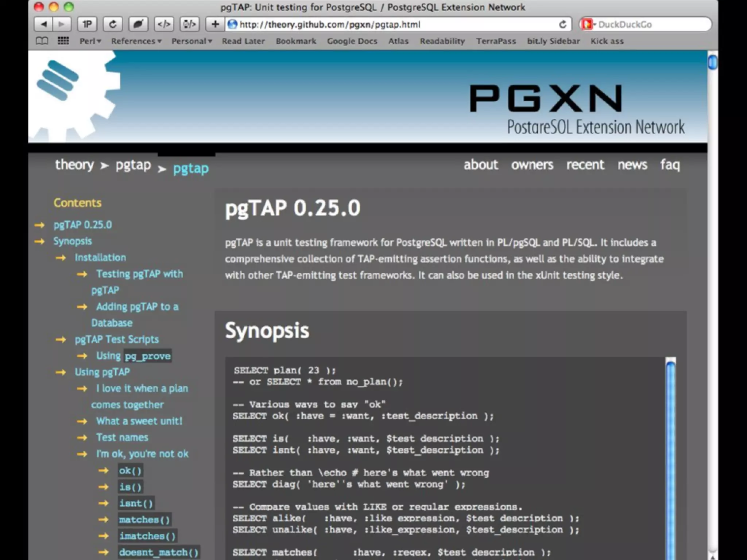Screen dimensions: 747x560
Task: Jump to ok() function link
Action: (130, 471)
